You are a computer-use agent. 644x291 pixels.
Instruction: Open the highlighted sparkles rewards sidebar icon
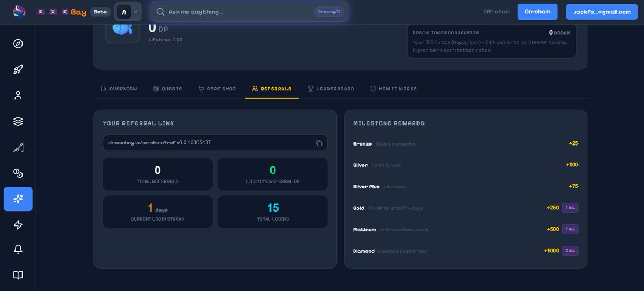(x=18, y=199)
